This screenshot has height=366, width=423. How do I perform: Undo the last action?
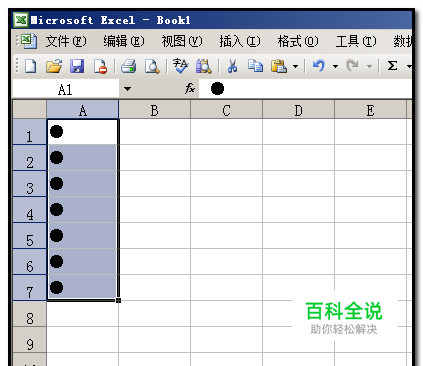tap(319, 66)
